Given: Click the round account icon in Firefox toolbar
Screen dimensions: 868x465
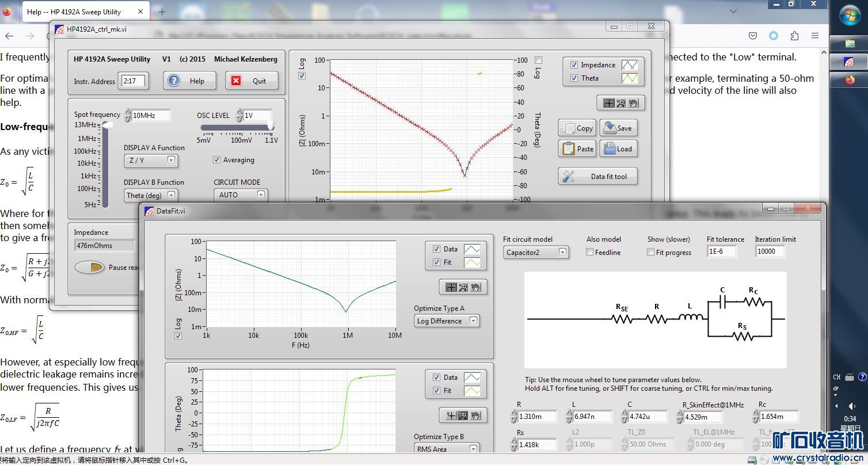Looking at the screenshot, I should pyautogui.click(x=774, y=36).
